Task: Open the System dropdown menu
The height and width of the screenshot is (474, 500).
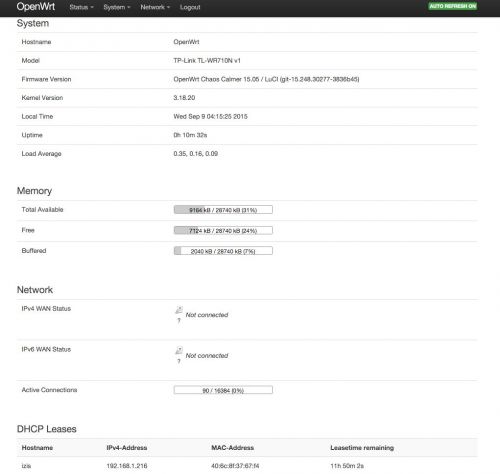Action: 117,7
